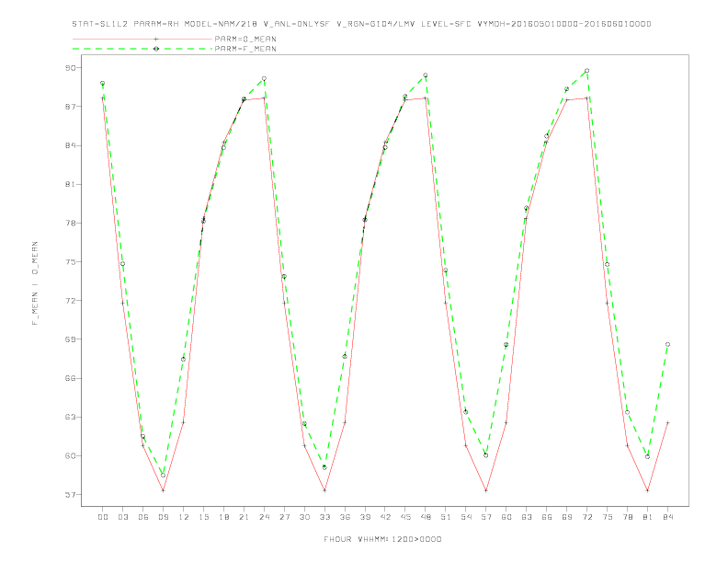Click the y-axis tick label 69
The width and height of the screenshot is (728, 563).
[x=70, y=339]
